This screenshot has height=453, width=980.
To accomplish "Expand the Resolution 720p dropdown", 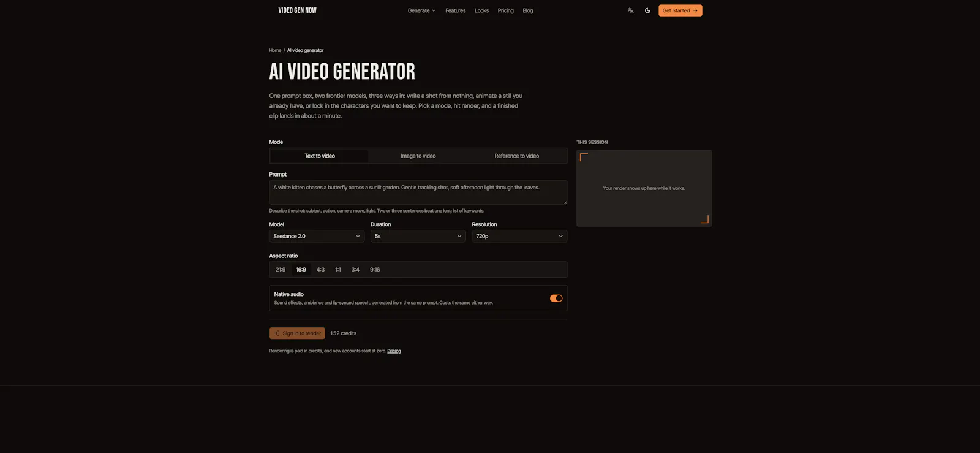I will (x=519, y=236).
